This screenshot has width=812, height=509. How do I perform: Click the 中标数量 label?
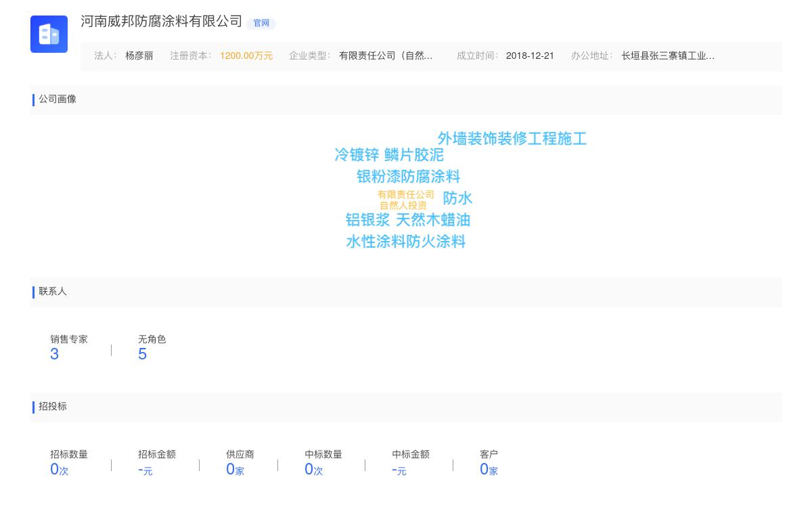tap(323, 455)
